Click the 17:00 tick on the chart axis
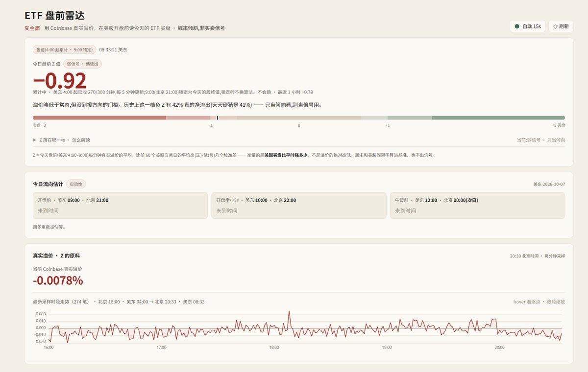This screenshot has width=588, height=372. tap(161, 348)
